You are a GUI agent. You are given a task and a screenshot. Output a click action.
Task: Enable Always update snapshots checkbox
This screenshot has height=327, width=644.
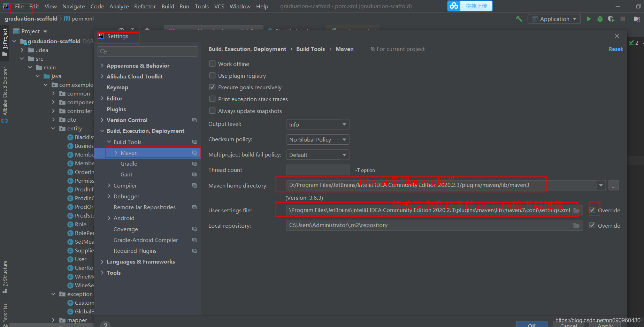pyautogui.click(x=212, y=111)
